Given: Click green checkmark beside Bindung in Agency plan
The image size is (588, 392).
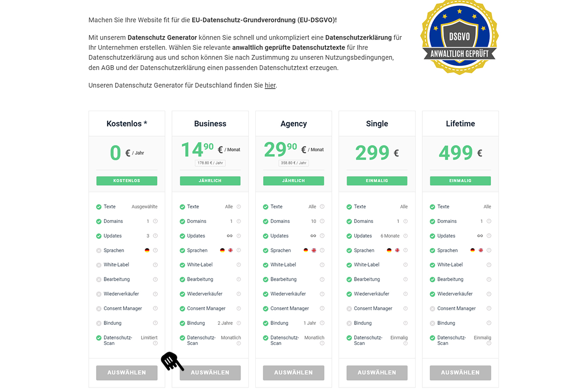Looking at the screenshot, I should point(266,323).
